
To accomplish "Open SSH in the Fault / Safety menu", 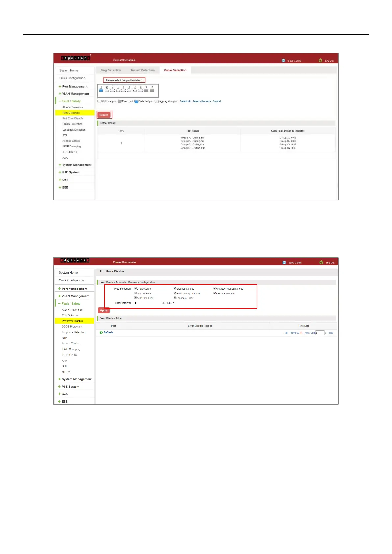I will point(65,366).
